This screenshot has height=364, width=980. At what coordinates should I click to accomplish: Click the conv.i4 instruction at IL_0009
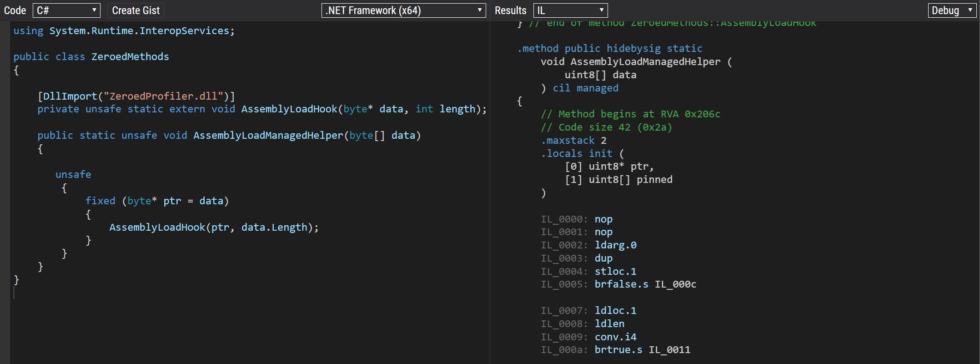pyautogui.click(x=615, y=337)
